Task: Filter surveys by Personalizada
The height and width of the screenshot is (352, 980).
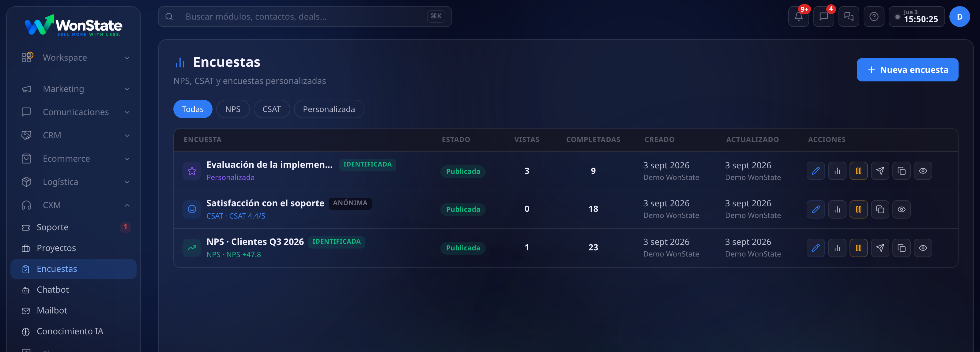Action: tap(329, 109)
